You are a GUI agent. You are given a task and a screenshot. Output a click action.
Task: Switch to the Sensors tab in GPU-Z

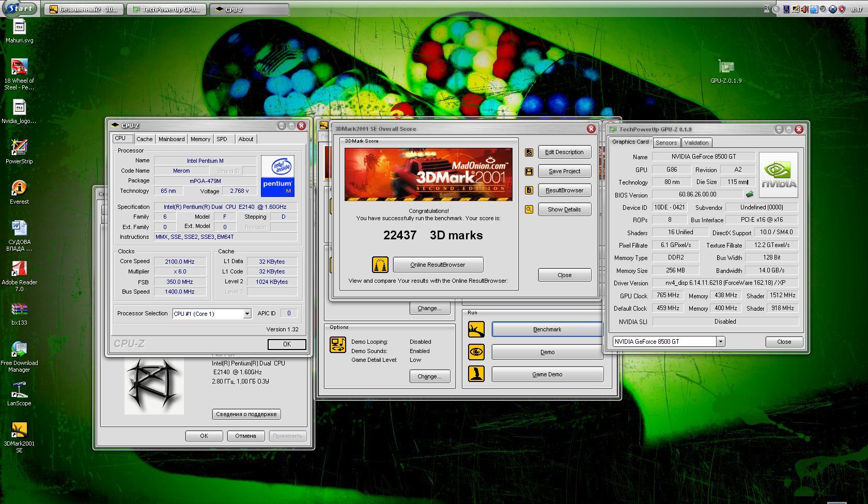coord(666,143)
